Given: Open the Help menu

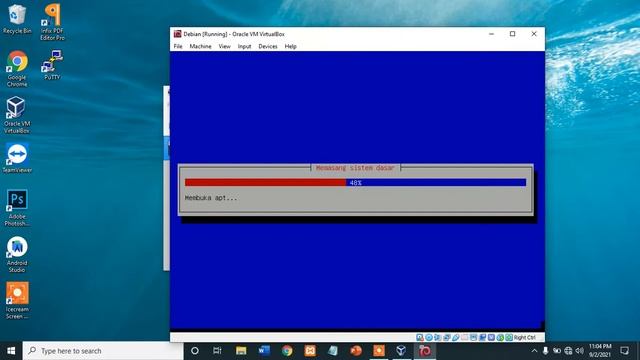Looking at the screenshot, I should point(291,47).
